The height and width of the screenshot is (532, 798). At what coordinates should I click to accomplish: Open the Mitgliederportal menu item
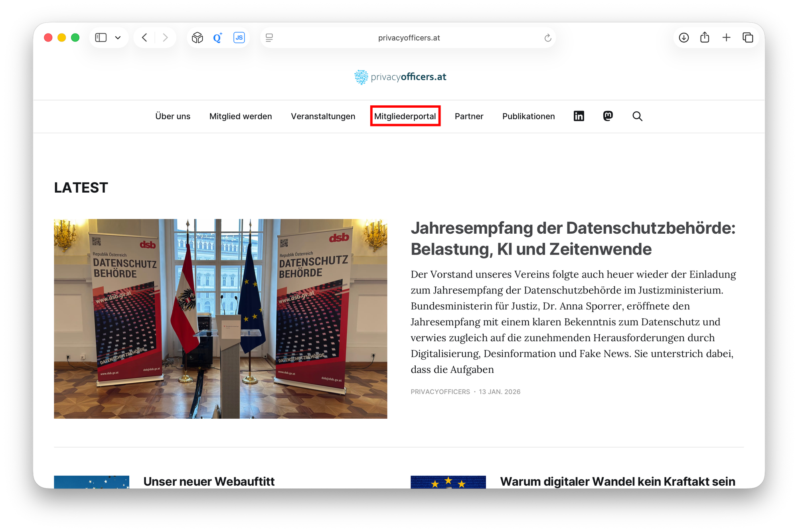click(405, 116)
